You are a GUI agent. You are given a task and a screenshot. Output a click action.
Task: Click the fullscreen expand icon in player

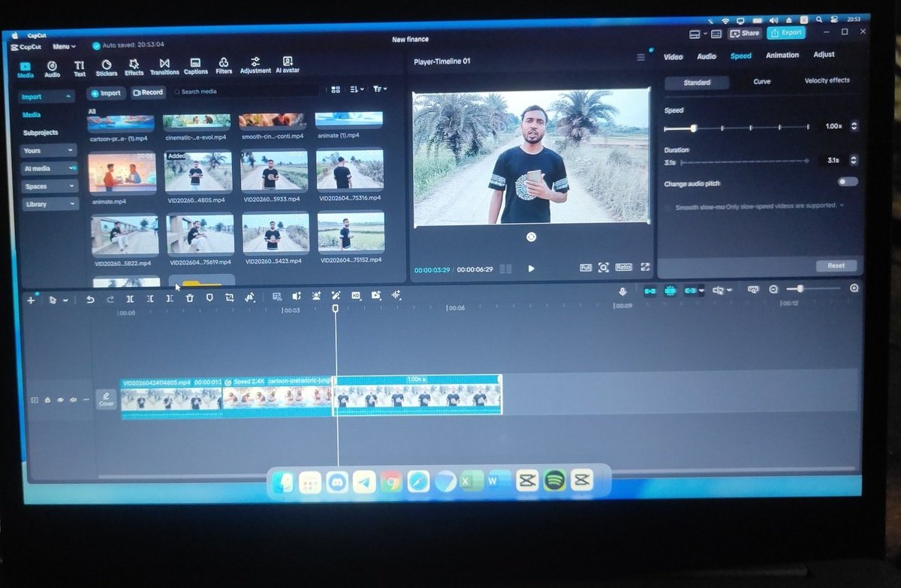pyautogui.click(x=644, y=267)
